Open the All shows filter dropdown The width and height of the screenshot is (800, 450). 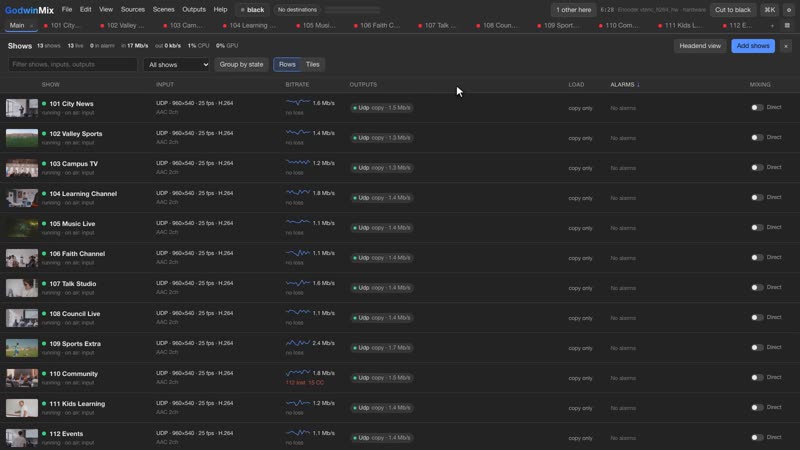click(x=177, y=65)
